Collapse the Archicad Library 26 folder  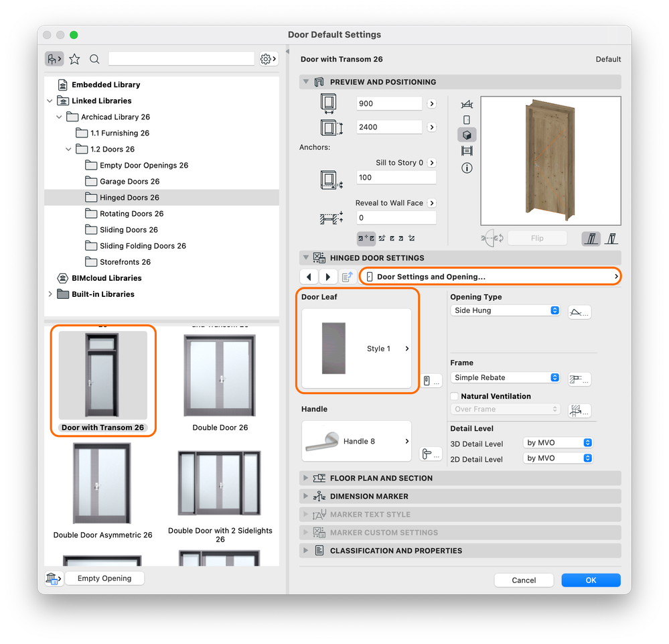click(60, 117)
